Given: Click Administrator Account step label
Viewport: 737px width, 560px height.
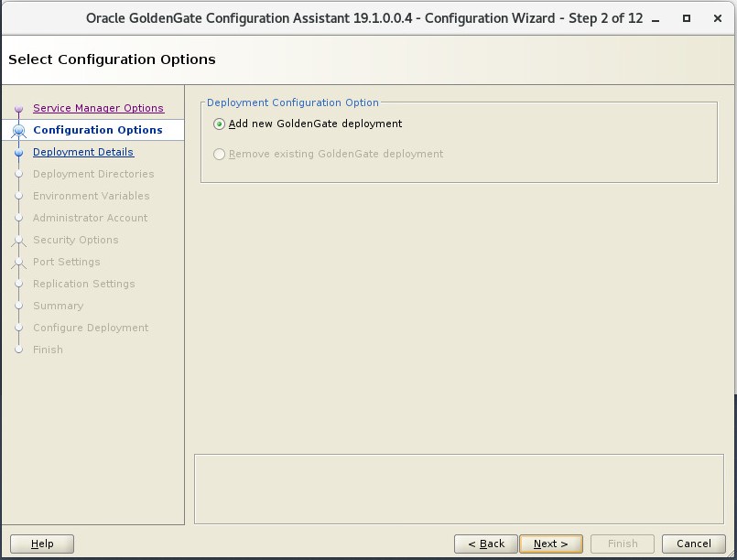Looking at the screenshot, I should 91,218.
